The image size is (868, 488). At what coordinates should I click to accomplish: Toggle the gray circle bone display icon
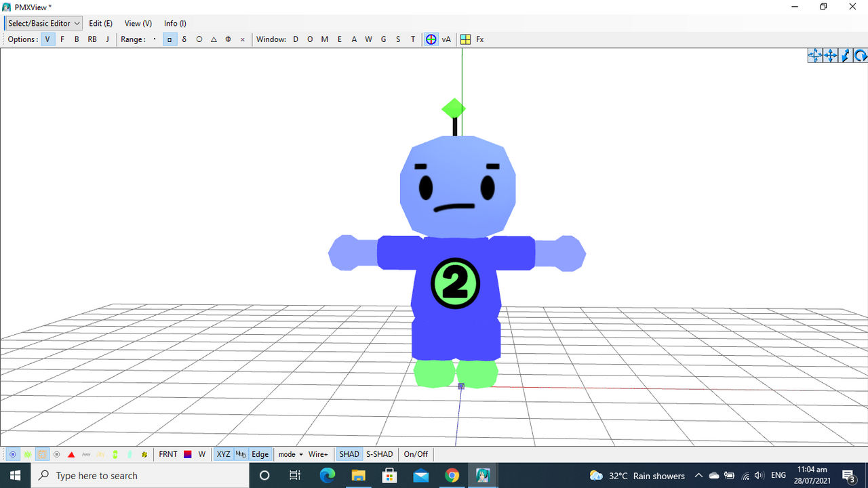click(57, 454)
